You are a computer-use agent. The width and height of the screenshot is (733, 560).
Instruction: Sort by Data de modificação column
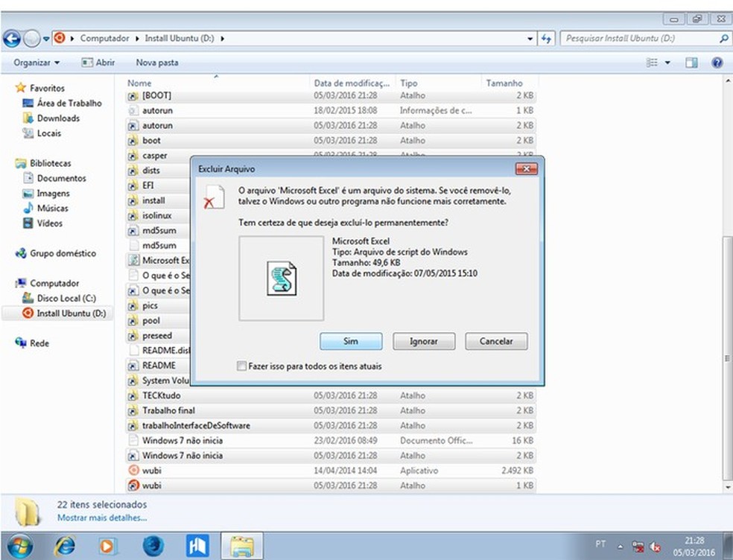coord(352,83)
